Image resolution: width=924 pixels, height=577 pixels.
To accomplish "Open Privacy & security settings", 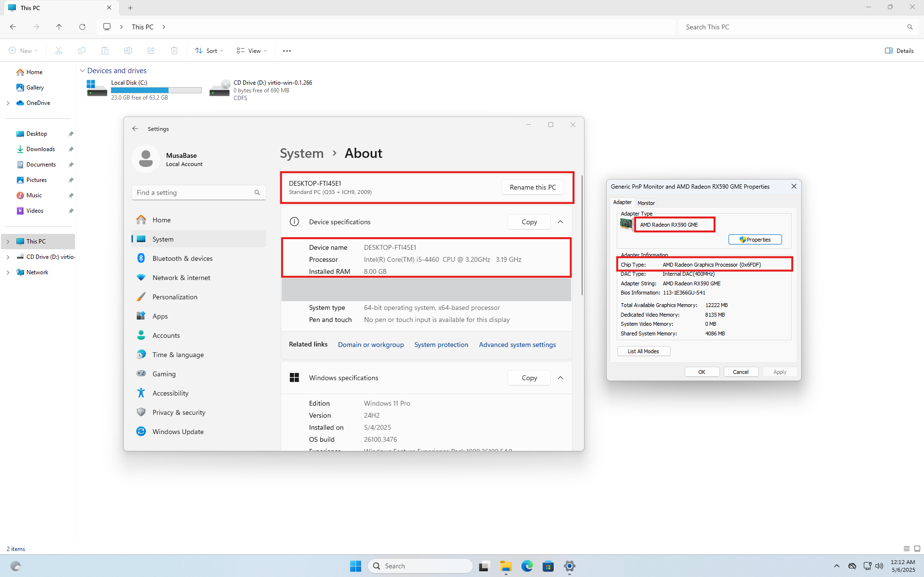I will coord(199,412).
